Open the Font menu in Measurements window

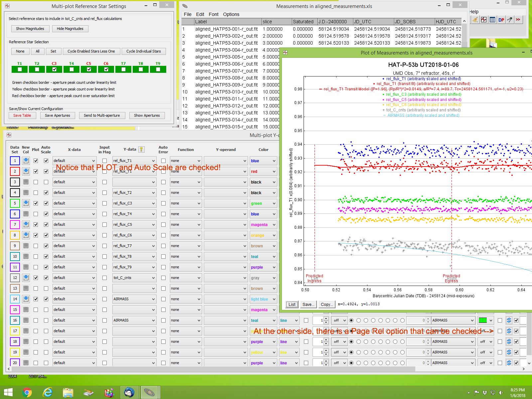pos(213,14)
